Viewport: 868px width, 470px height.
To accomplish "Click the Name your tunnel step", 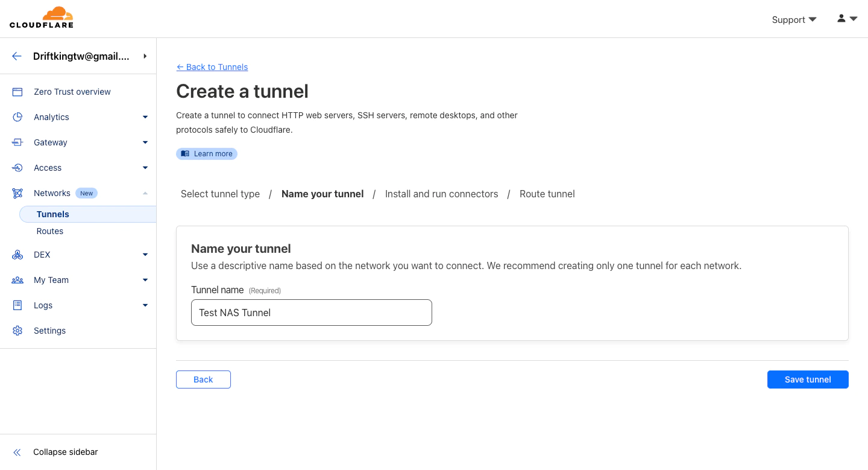I will tap(322, 194).
